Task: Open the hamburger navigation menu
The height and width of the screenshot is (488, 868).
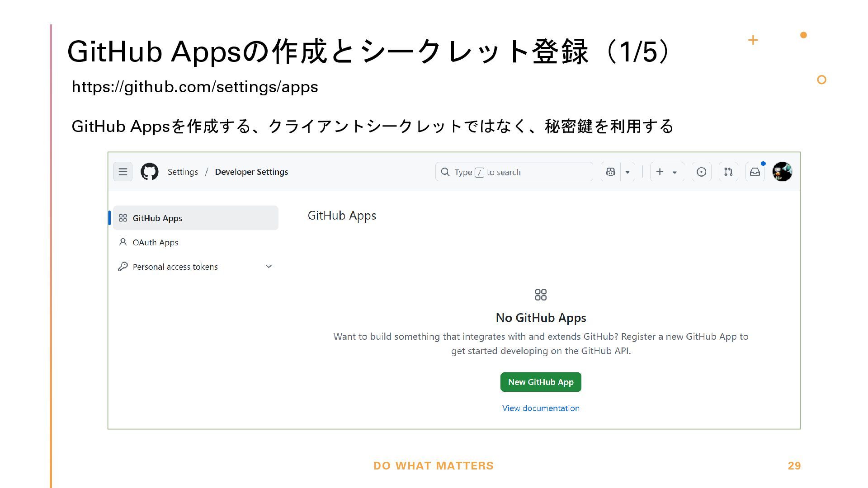Action: 123,172
